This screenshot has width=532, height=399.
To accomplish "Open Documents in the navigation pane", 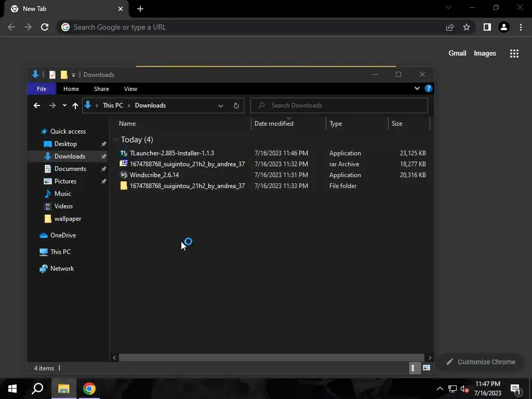I will [x=70, y=169].
